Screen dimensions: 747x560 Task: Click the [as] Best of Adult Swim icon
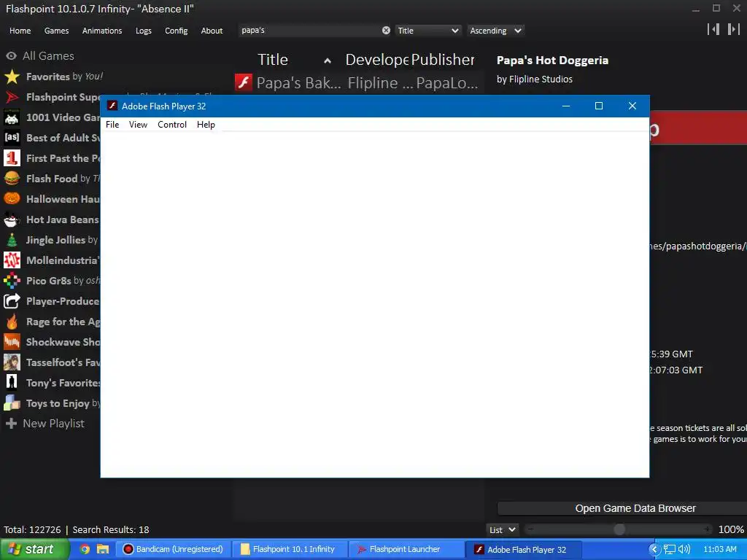point(12,138)
